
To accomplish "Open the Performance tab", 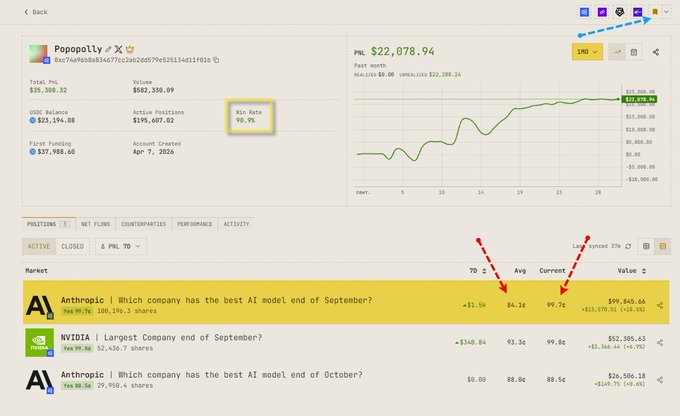I will (195, 224).
